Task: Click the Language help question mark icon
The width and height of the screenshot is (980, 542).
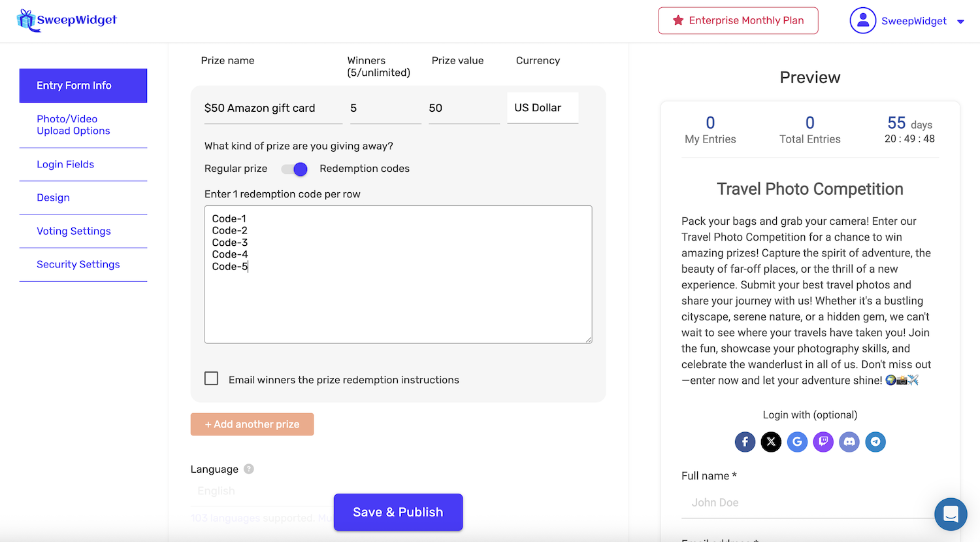Action: point(249,469)
